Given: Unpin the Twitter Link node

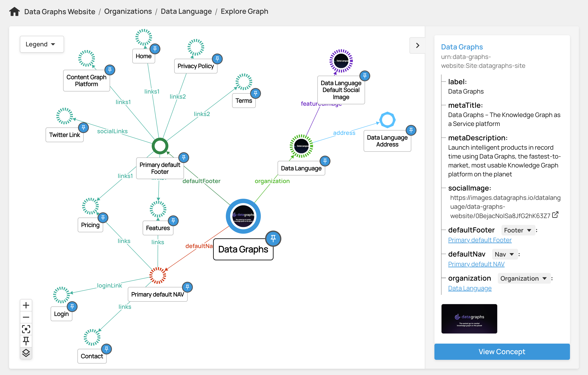Looking at the screenshot, I should tap(83, 127).
